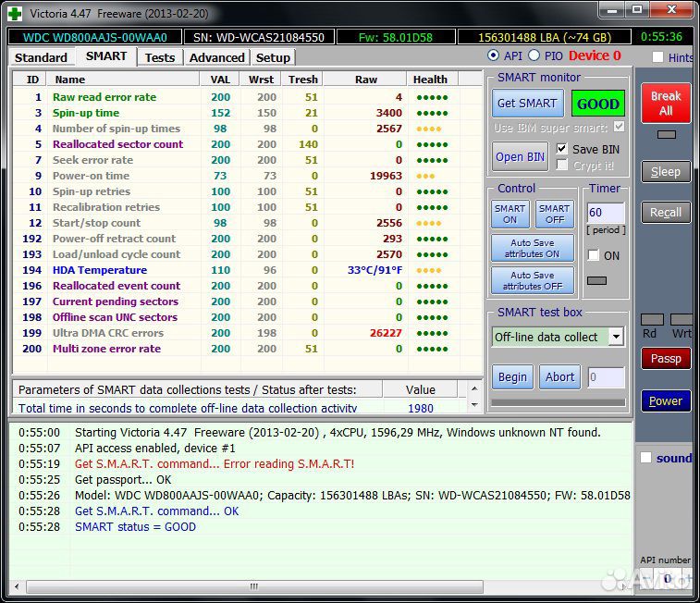Click the 26227 raw value
The width and height of the screenshot is (700, 603).
click(386, 333)
